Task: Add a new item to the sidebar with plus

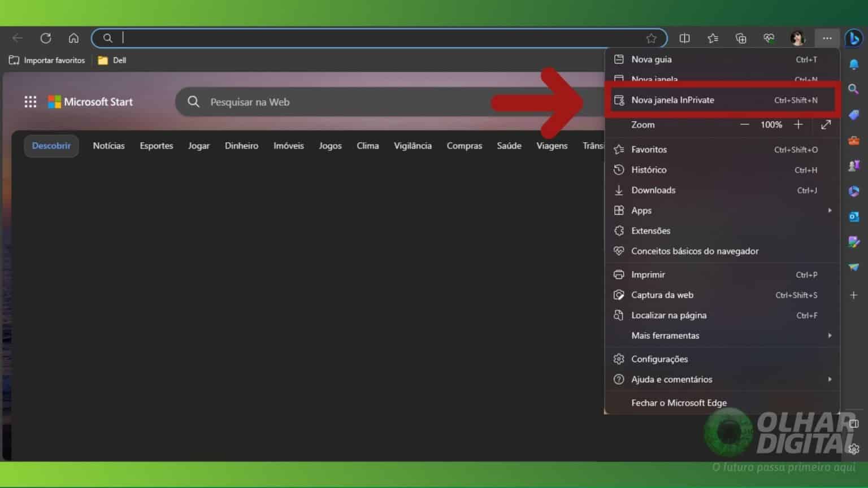Action: 854,295
